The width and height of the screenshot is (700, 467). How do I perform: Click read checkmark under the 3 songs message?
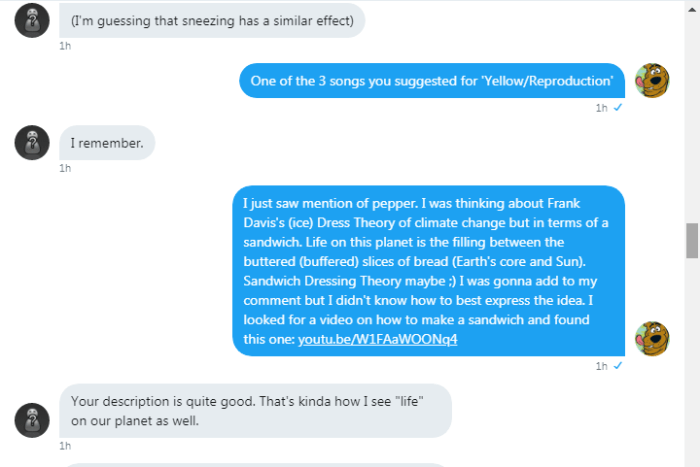pos(618,107)
